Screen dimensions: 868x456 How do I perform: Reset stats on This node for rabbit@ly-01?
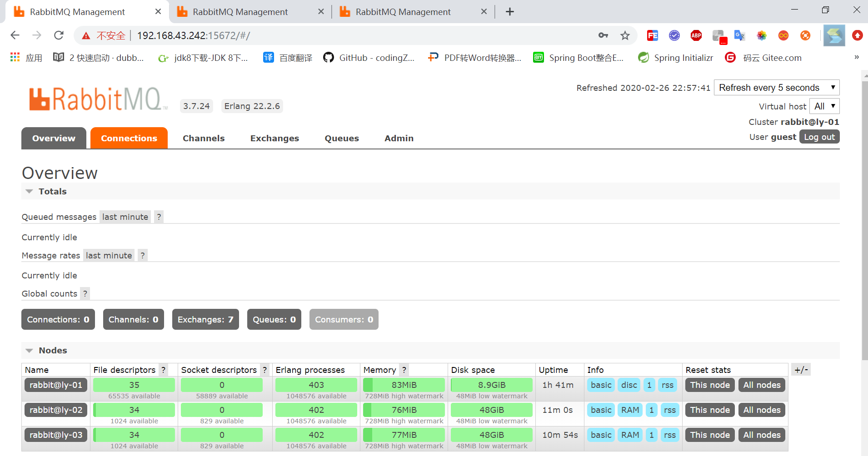tap(710, 385)
